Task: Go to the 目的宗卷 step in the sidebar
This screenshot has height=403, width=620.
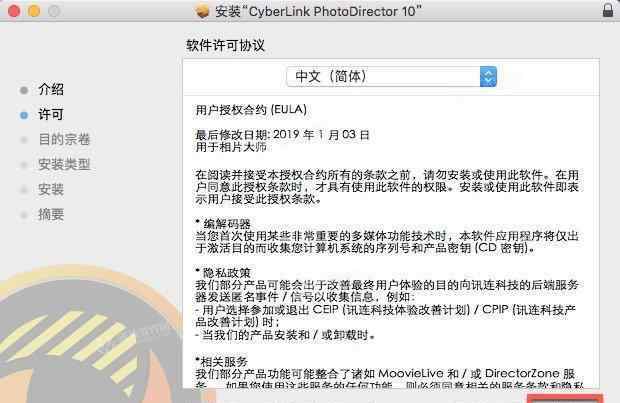Action: point(64,140)
